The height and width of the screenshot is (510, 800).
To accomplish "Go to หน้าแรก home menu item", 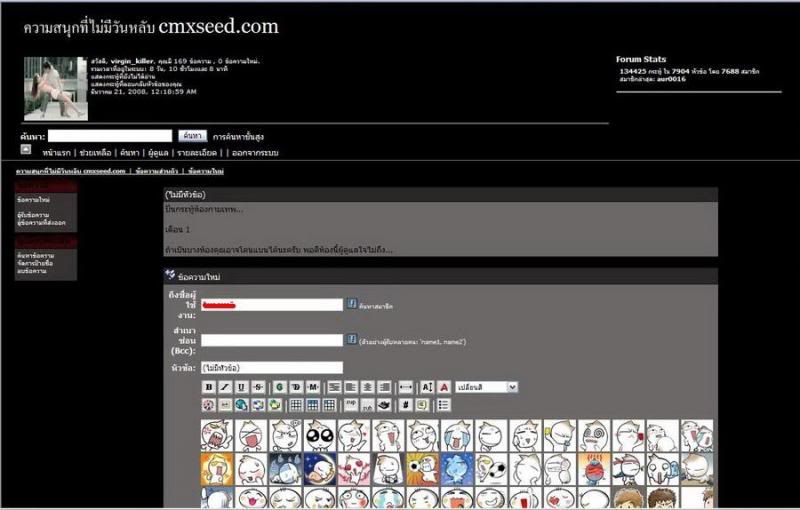I will (57, 152).
